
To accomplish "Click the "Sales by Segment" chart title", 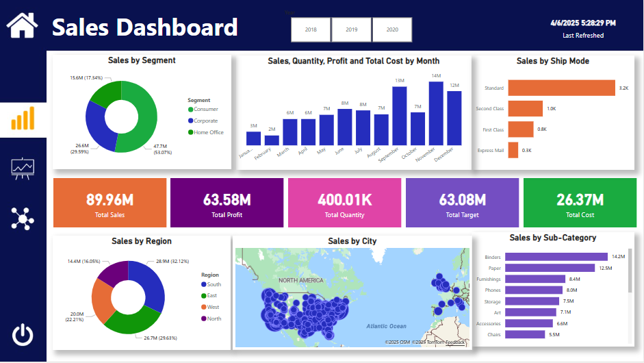I will (142, 60).
